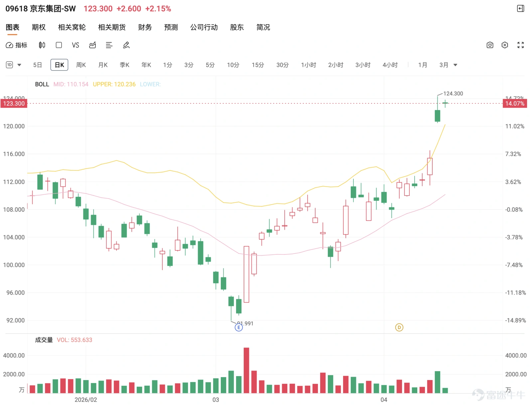The height and width of the screenshot is (407, 532).
Task: Select the 1月 range
Action: tap(423, 65)
